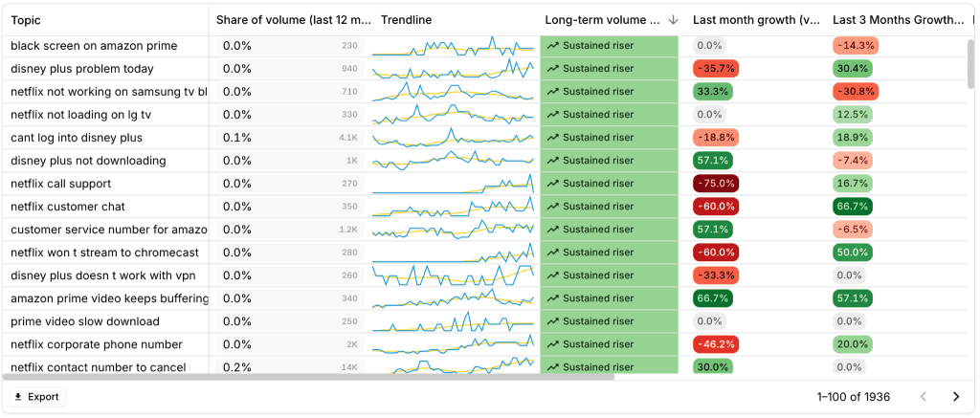Open trendline for disney plus doesn t work with vpn
Viewport: 980px width, 418px height.
pyautogui.click(x=453, y=275)
